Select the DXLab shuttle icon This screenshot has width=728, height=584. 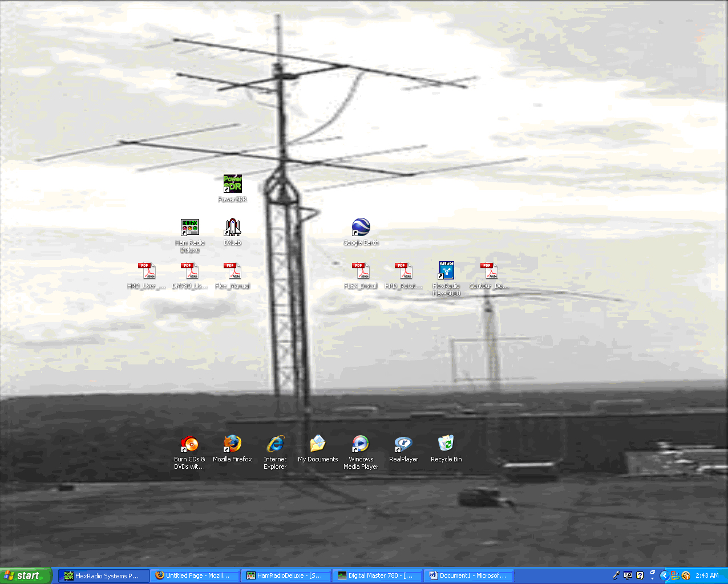(x=232, y=228)
